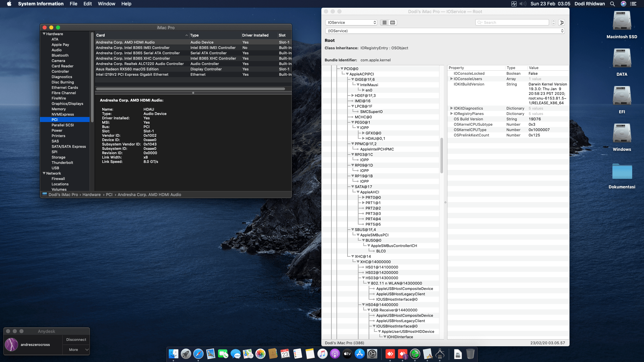Open the EFI volume on desktop
This screenshot has width=644, height=362.
point(622,96)
